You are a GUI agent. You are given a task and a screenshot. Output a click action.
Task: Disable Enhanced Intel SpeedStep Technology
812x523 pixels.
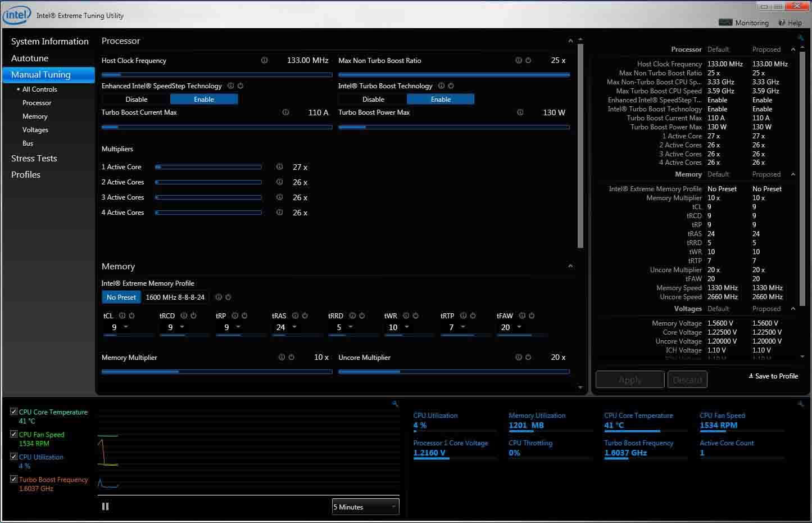point(135,99)
